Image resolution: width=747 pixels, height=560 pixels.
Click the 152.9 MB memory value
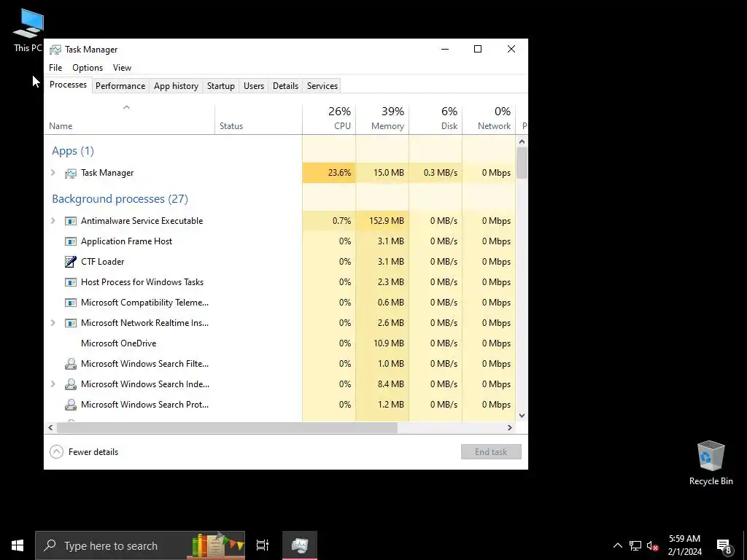387,221
